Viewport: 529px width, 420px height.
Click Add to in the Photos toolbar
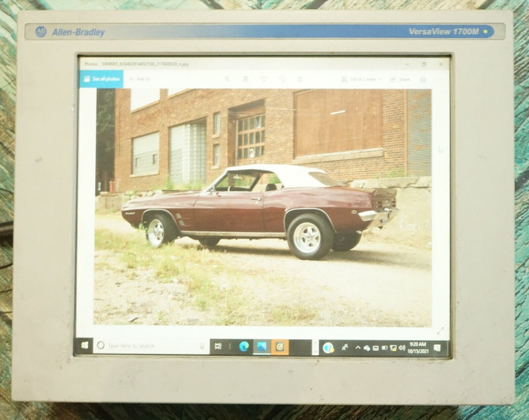pos(139,79)
